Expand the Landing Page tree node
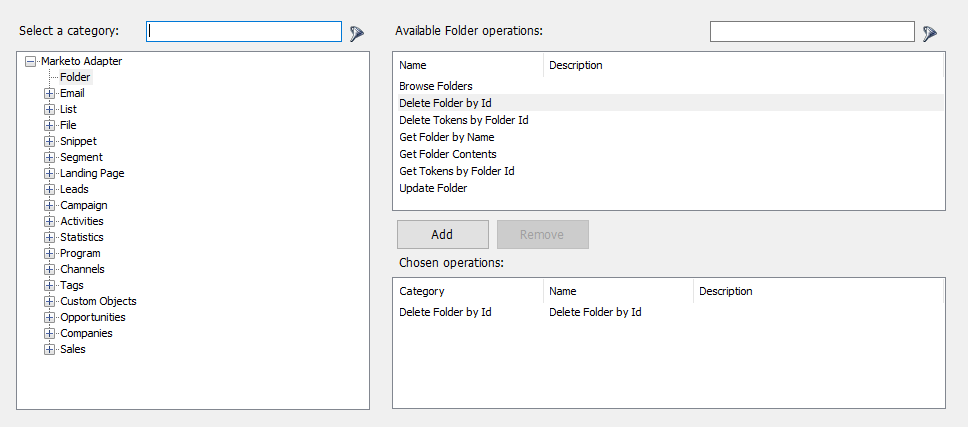Screen dimensions: 968x427 click(x=49, y=173)
